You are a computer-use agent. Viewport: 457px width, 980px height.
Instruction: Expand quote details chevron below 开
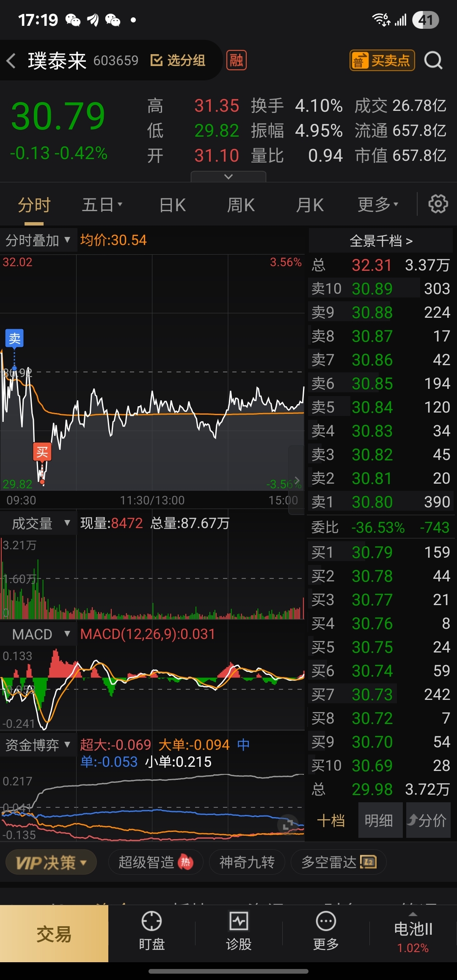coord(228,176)
